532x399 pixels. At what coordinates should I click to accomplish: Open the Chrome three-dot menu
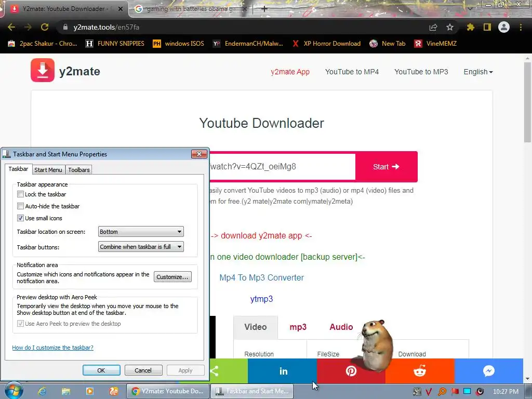coord(521,27)
